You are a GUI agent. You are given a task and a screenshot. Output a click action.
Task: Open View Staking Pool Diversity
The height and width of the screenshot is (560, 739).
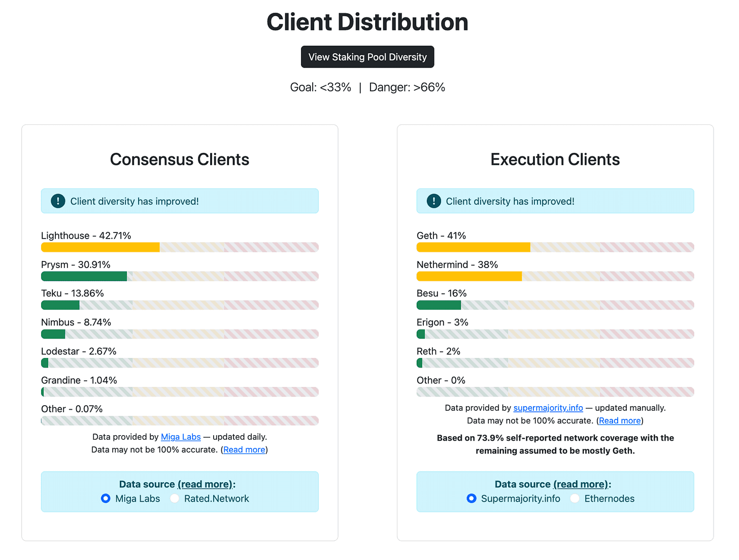[x=367, y=57]
